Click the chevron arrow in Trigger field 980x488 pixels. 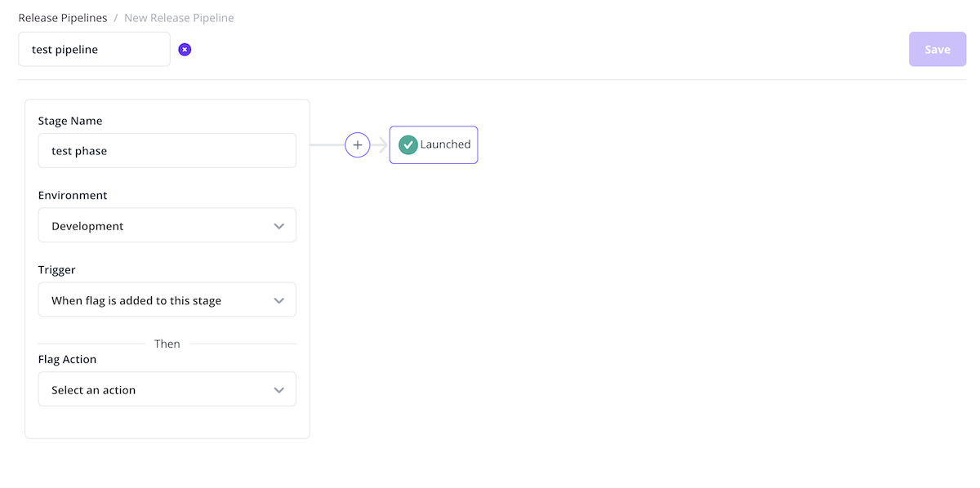click(x=279, y=300)
